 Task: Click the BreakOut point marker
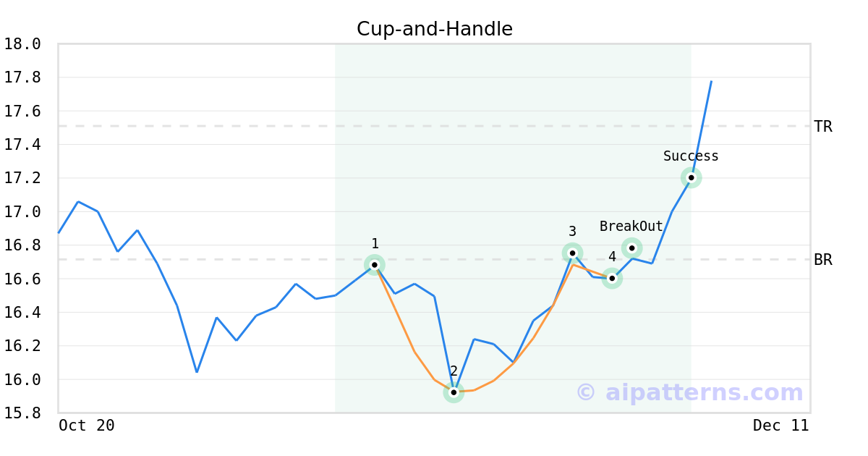[631, 248]
